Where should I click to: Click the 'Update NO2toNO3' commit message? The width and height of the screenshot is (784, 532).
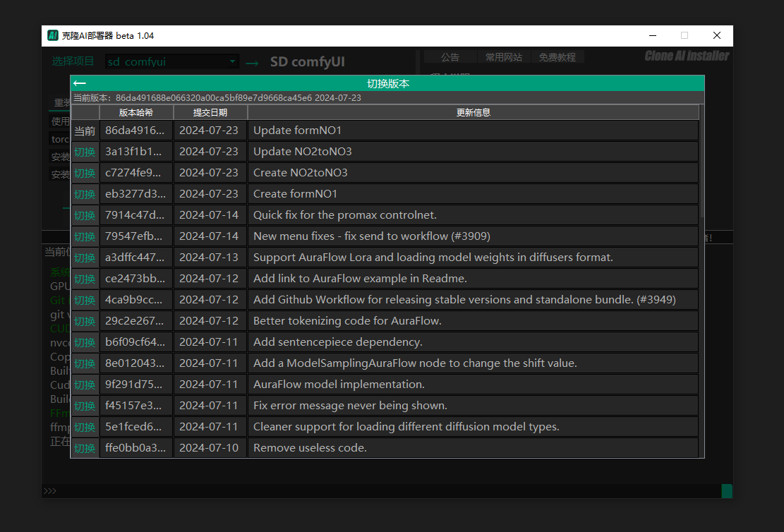(x=302, y=152)
